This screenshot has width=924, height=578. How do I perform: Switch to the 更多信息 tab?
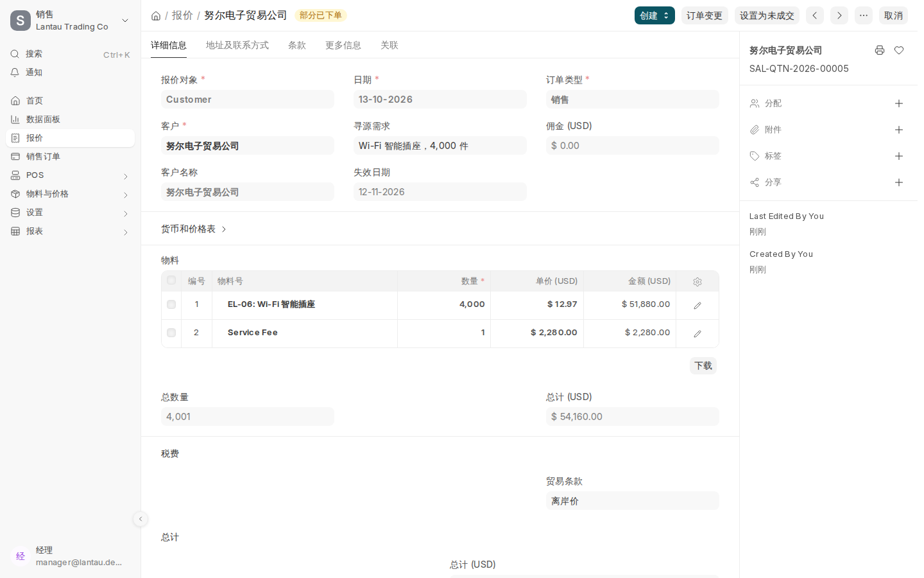pyautogui.click(x=343, y=45)
